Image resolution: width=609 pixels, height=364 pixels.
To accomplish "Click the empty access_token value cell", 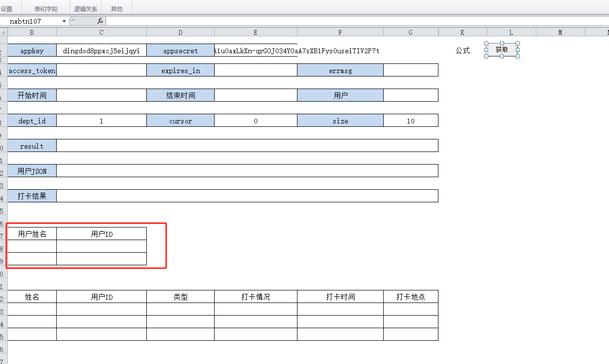I will pos(101,71).
